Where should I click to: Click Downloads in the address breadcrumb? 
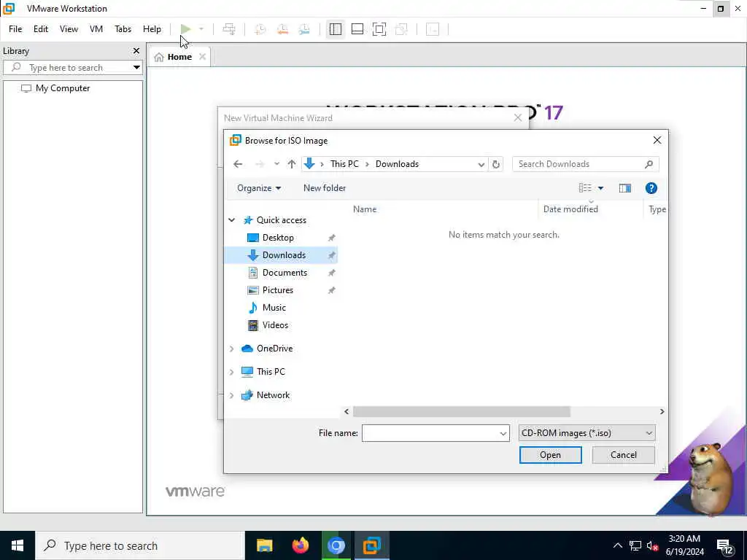[397, 164]
